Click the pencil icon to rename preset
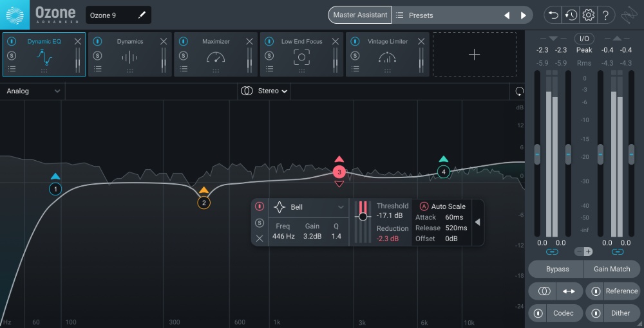Image resolution: width=644 pixels, height=328 pixels. 142,15
